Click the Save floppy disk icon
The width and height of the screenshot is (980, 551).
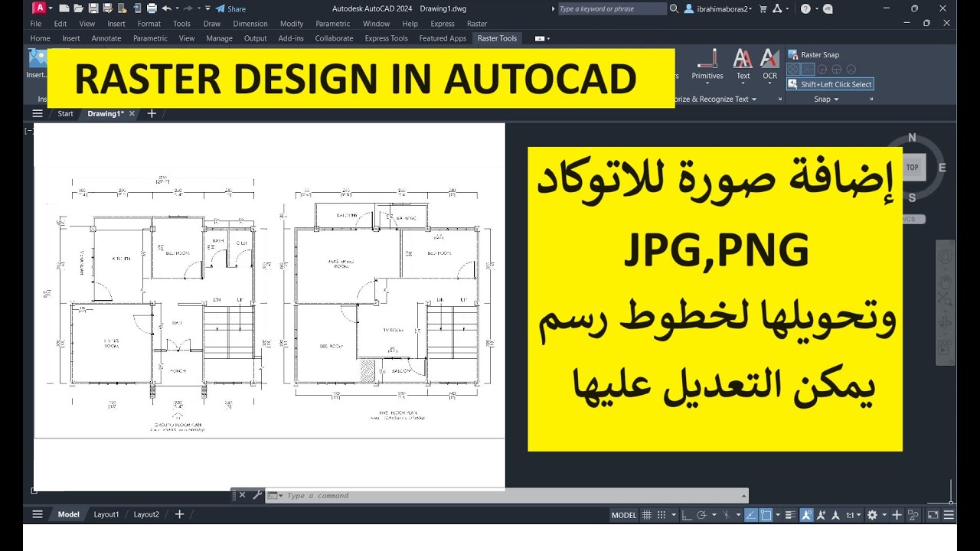[93, 8]
